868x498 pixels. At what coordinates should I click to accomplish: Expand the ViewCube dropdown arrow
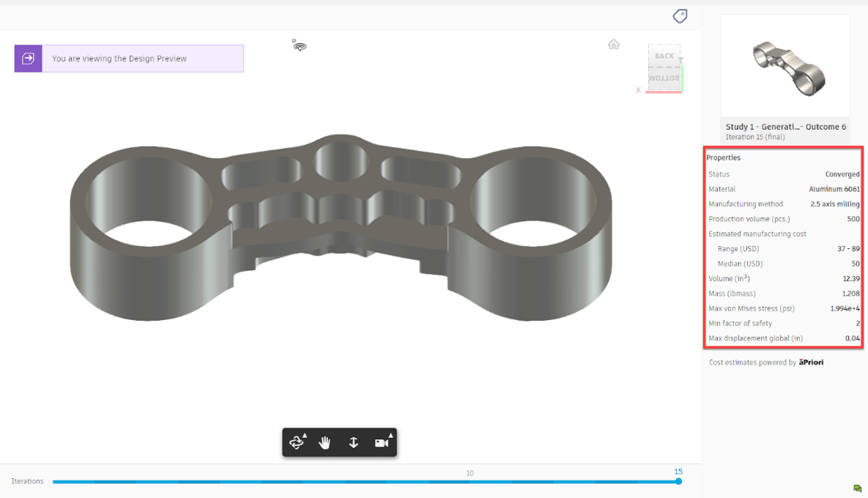680,59
